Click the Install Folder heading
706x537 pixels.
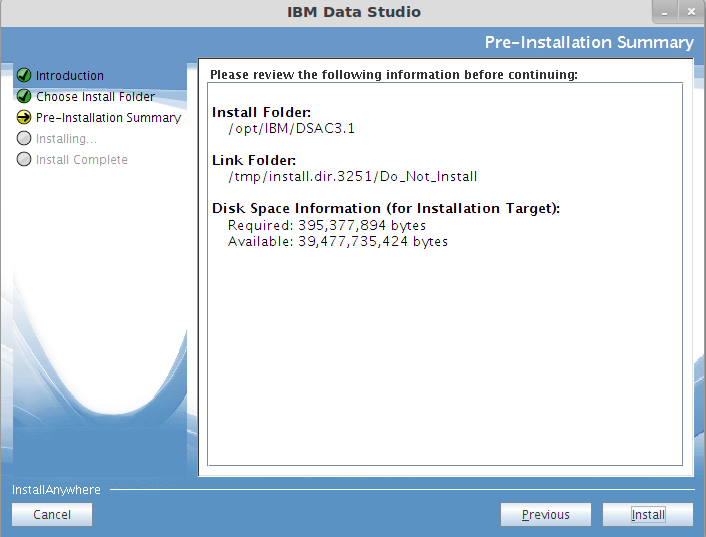tap(261, 112)
